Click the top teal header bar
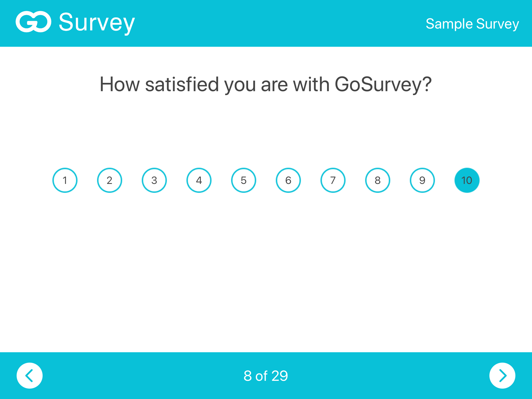Viewport: 532px width, 399px height. point(266,23)
